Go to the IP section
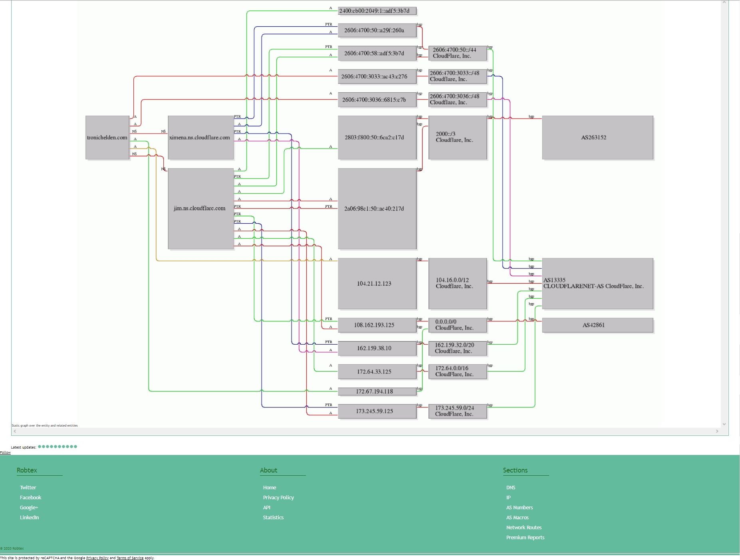Screen dimensions: 740x560 (508, 498)
